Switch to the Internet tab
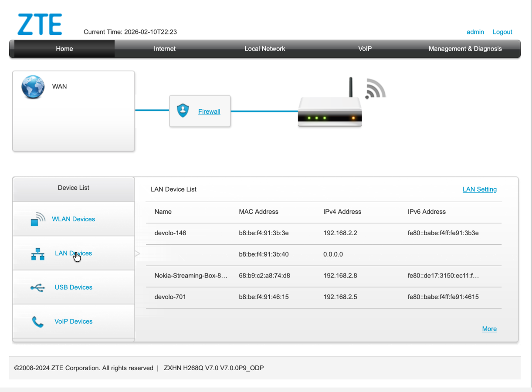The image size is (532, 392). (x=165, y=49)
